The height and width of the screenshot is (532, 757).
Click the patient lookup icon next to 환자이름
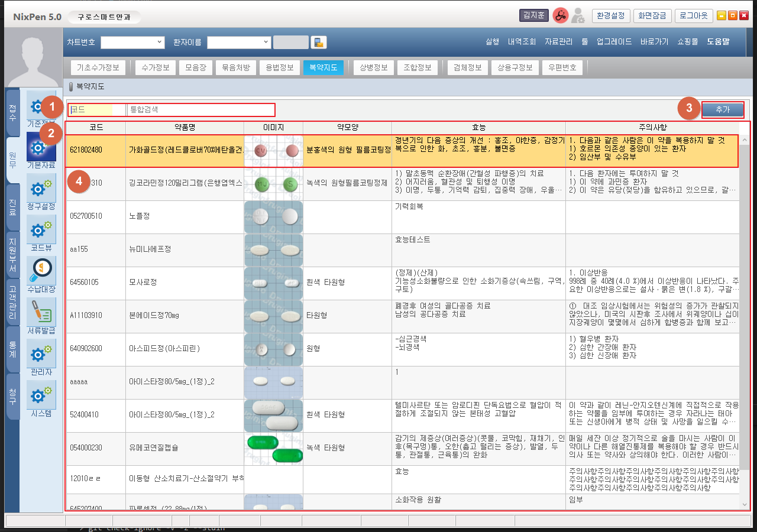[319, 43]
